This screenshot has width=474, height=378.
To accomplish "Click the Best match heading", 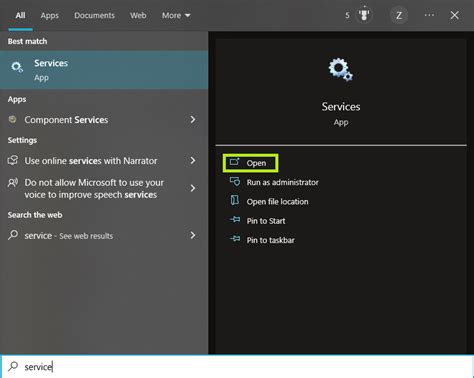I will (27, 41).
